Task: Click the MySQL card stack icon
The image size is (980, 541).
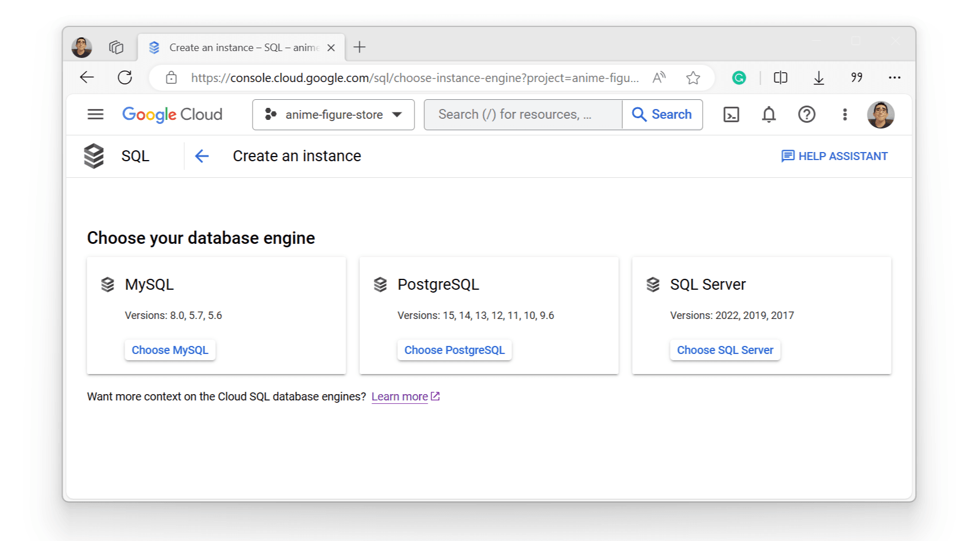Action: [x=107, y=285]
